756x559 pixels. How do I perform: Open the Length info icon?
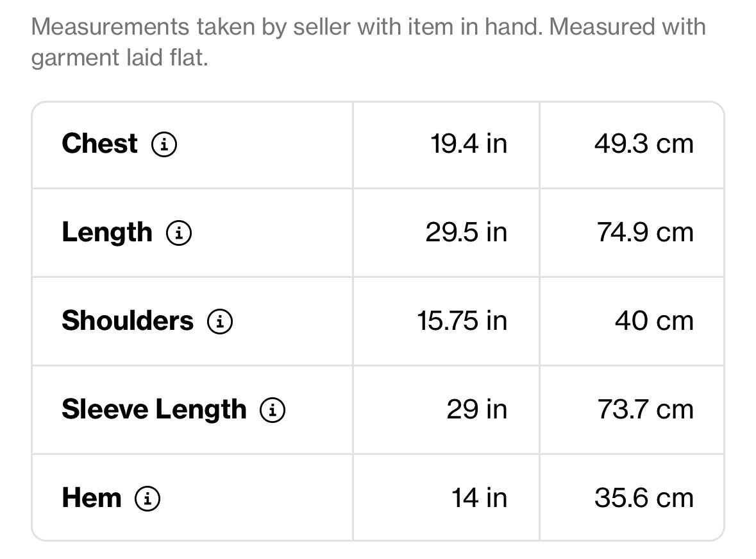click(x=179, y=233)
